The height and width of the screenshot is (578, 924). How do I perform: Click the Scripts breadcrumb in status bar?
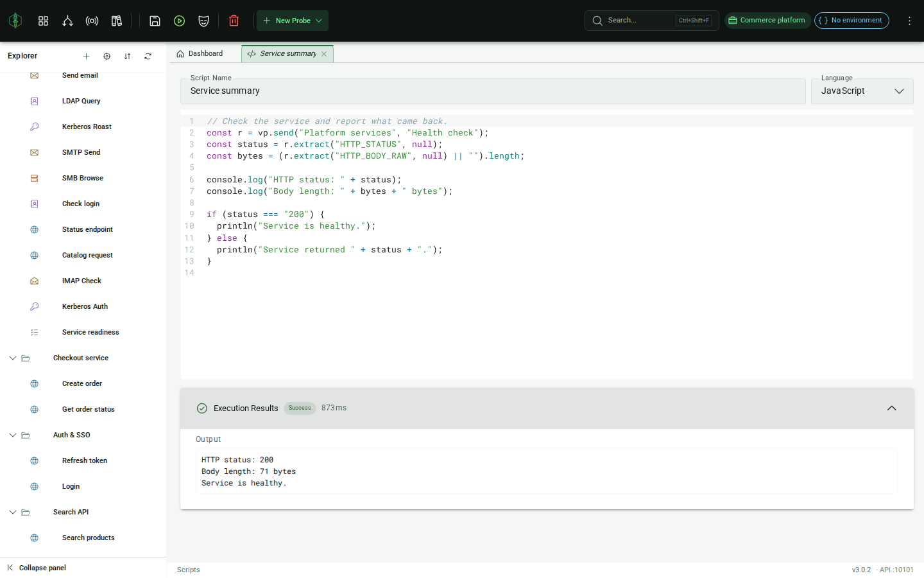point(189,570)
